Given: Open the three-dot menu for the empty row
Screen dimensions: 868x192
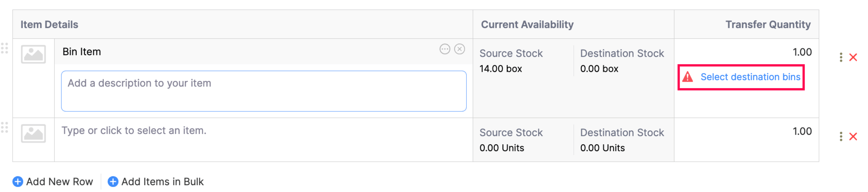Looking at the screenshot, I should (x=841, y=136).
